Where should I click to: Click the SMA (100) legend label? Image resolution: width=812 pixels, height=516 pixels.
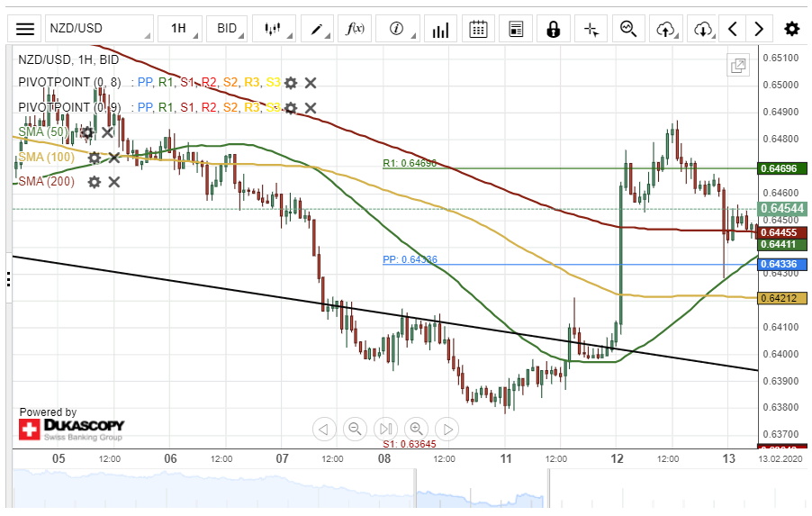click(47, 157)
